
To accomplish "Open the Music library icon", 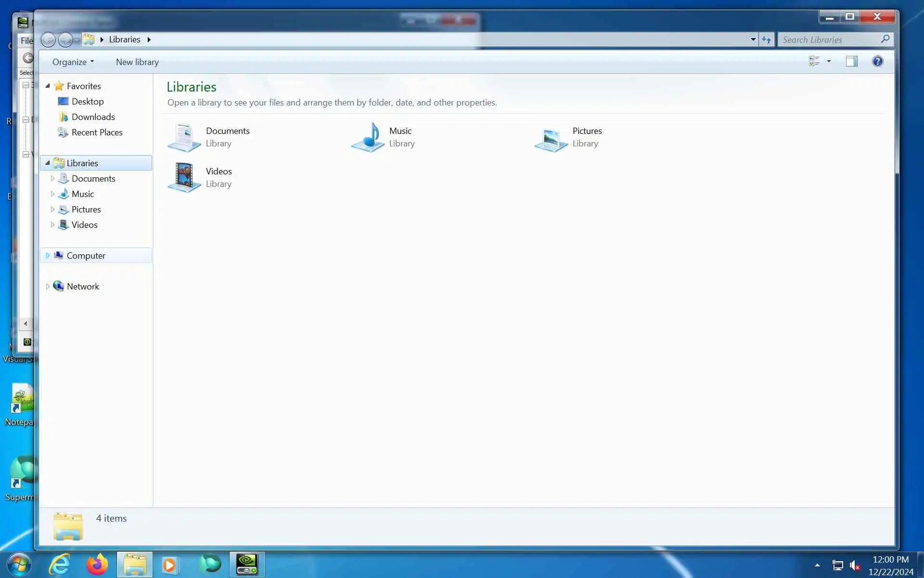I will pyautogui.click(x=368, y=137).
